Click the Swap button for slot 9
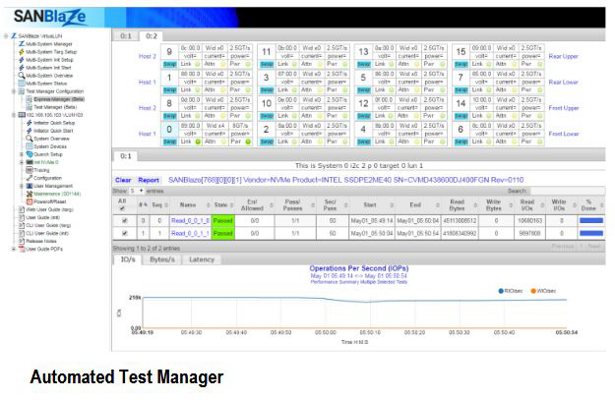The image size is (615, 400). (170, 62)
